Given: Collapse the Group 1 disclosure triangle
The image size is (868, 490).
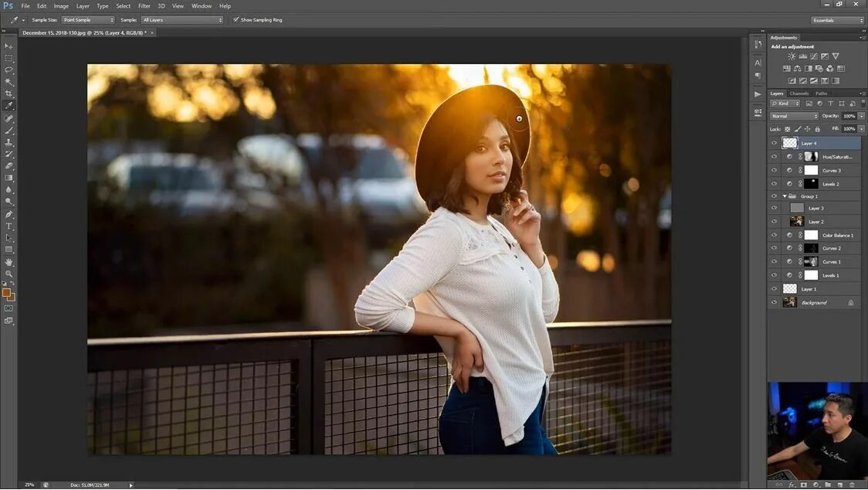Looking at the screenshot, I should (x=785, y=196).
